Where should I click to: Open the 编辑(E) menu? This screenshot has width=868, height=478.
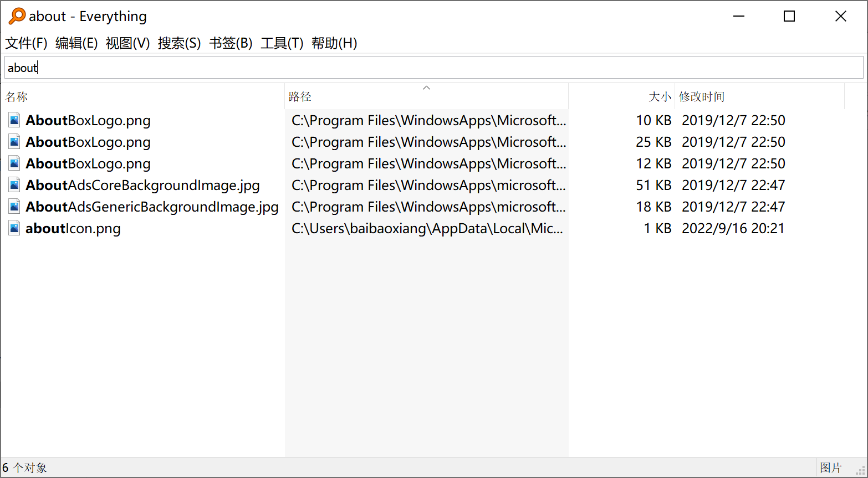[76, 43]
